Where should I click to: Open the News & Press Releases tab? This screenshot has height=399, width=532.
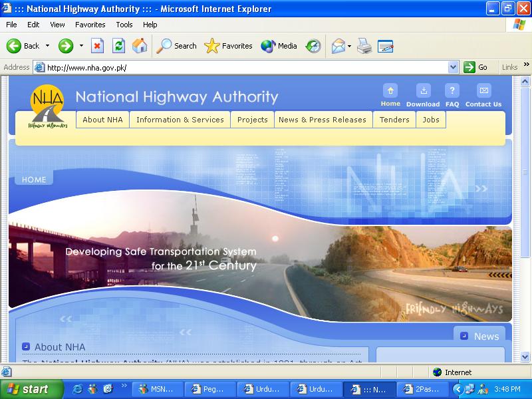(323, 120)
